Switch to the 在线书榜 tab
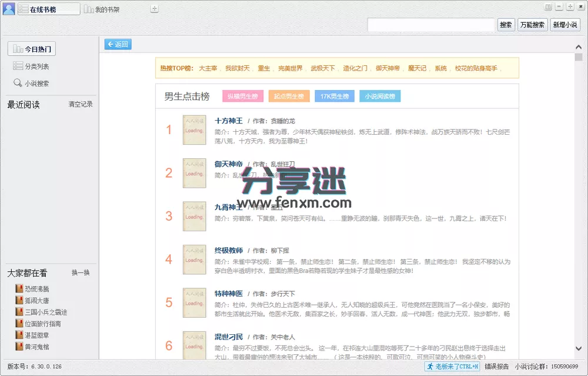The width and height of the screenshot is (588, 376). click(48, 9)
